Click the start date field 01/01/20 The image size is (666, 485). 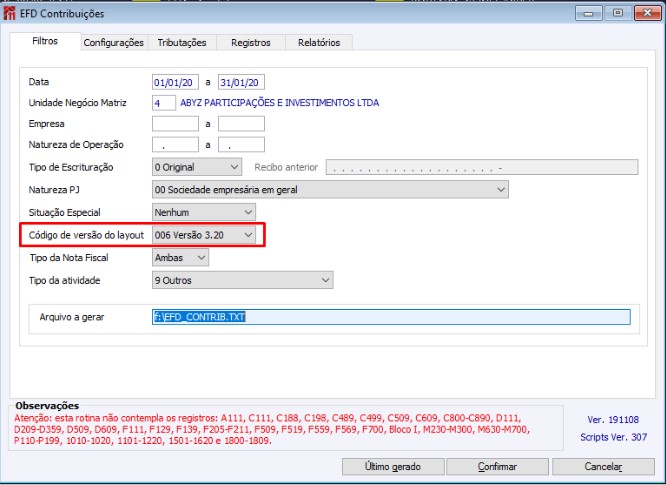coord(175,82)
